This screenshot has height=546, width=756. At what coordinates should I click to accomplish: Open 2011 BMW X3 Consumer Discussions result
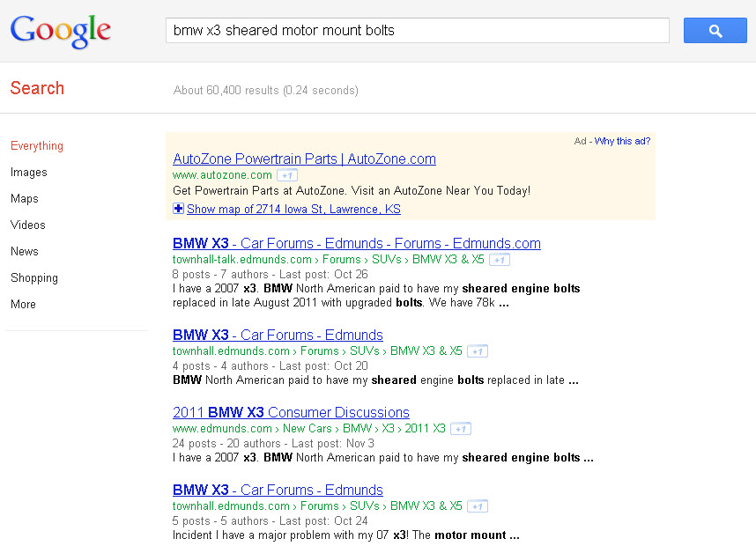click(x=291, y=412)
